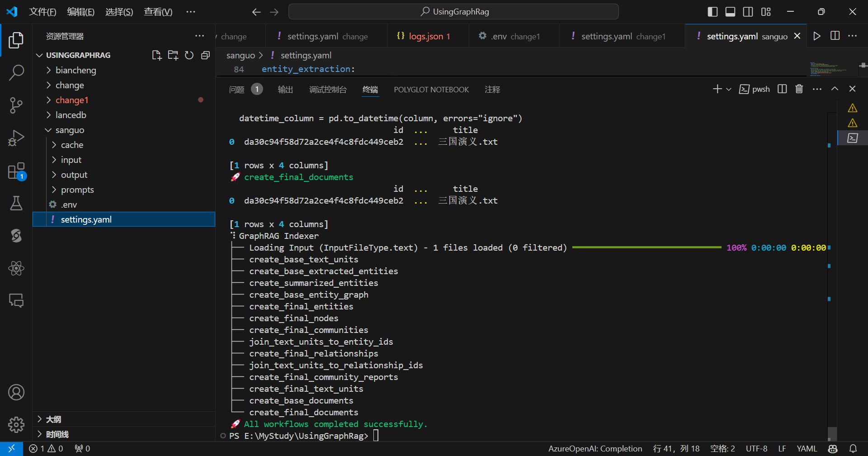Add a new terminal with plus icon
868x456 pixels.
pyautogui.click(x=717, y=89)
